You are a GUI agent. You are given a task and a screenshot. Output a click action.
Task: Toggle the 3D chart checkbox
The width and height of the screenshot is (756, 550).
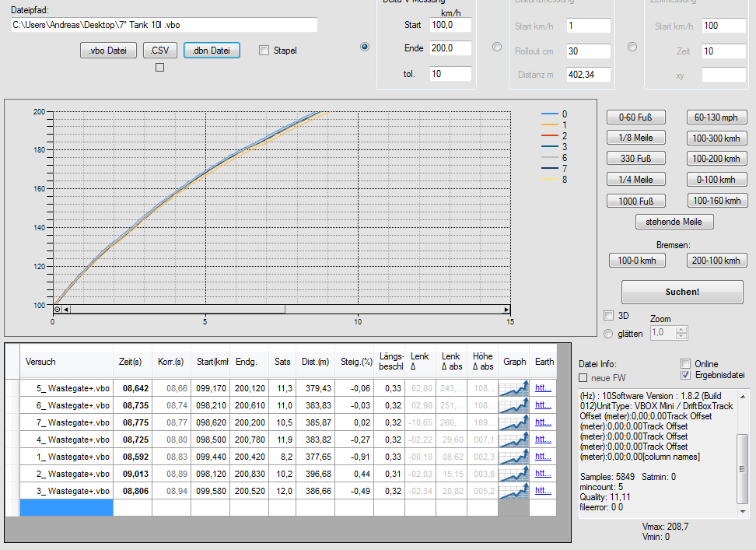(609, 316)
